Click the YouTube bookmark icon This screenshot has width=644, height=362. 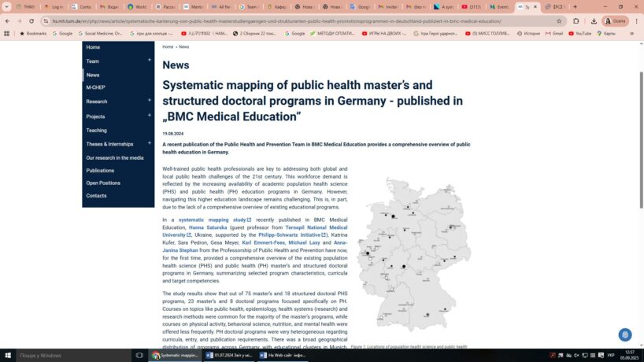click(579, 34)
